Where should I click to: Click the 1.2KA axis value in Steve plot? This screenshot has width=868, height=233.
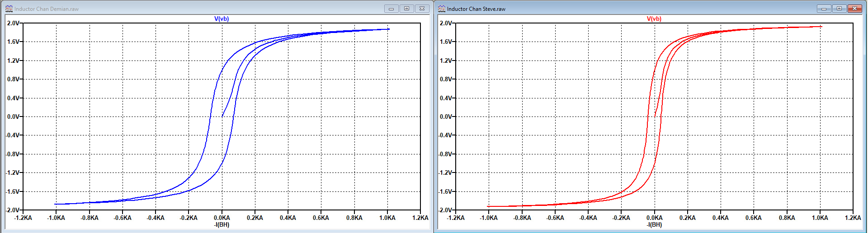point(853,218)
